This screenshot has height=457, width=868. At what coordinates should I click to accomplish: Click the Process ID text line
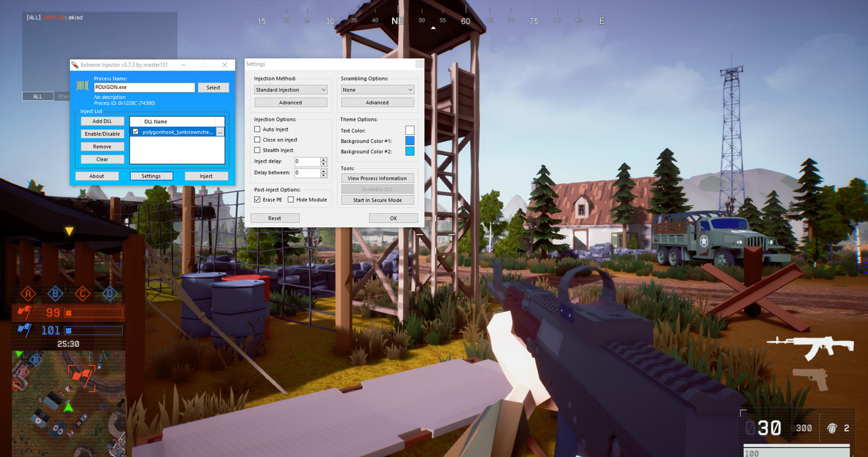pos(124,102)
